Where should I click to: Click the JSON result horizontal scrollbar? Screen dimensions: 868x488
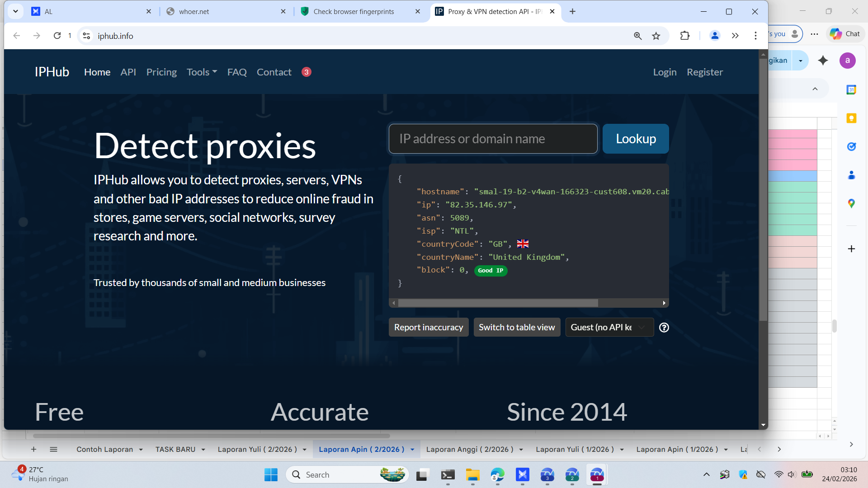(x=497, y=303)
